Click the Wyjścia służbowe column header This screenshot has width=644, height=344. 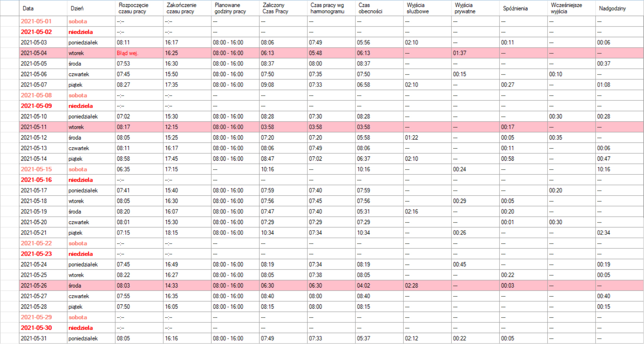click(x=427, y=8)
